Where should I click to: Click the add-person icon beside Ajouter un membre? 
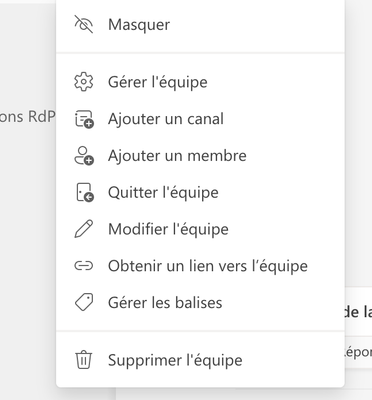click(84, 156)
